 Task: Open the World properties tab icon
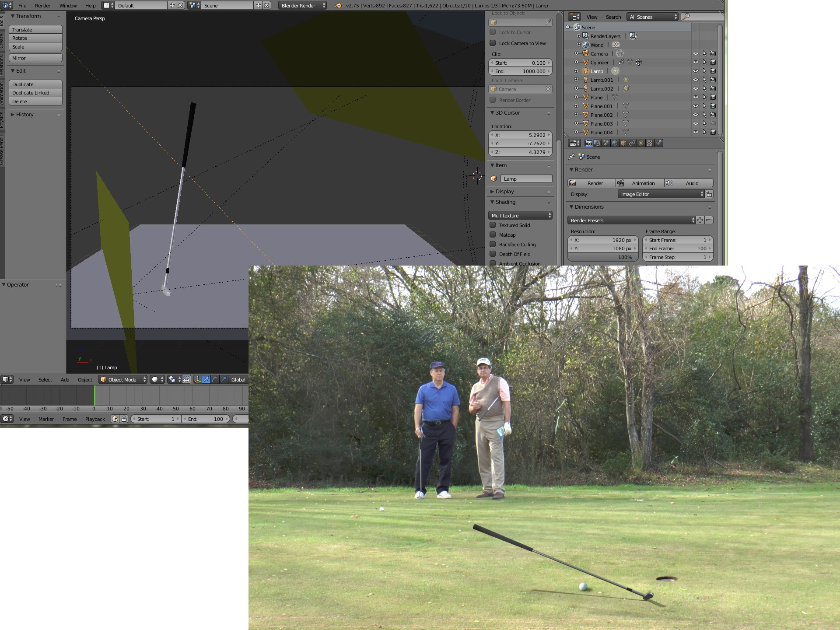point(615,143)
